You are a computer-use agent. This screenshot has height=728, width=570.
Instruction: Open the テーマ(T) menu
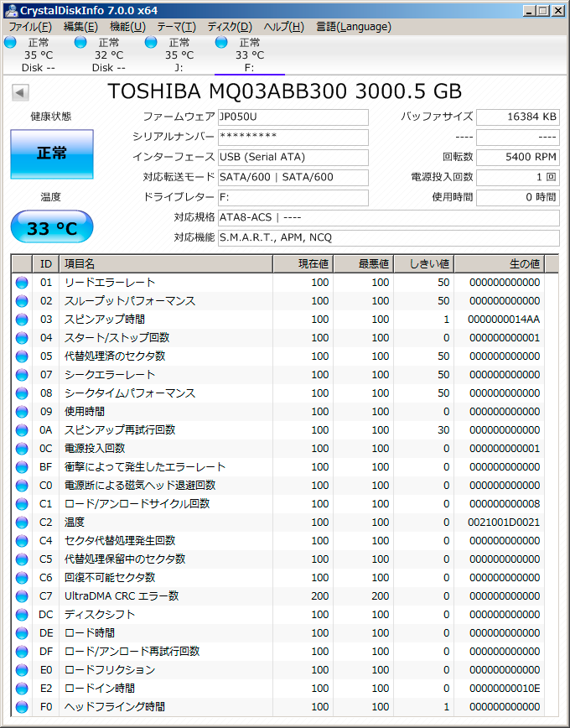click(x=176, y=27)
